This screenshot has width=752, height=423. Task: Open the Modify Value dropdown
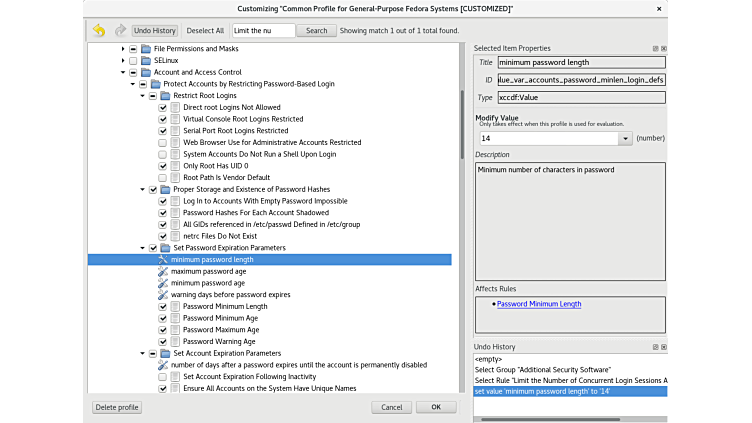tap(626, 139)
